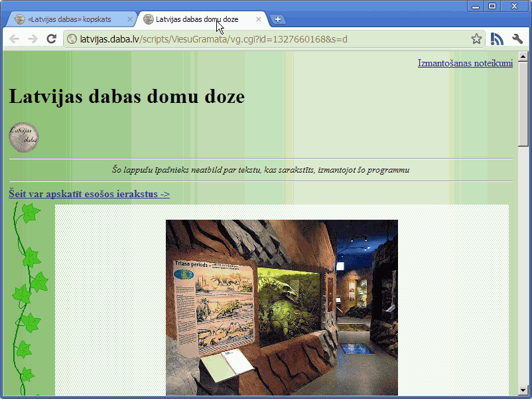The height and width of the screenshot is (399, 532).
Task: Go back using the browser back arrow
Action: pos(14,39)
